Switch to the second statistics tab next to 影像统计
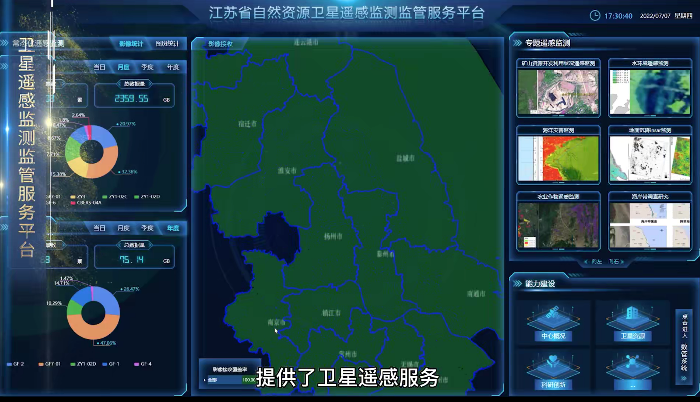The image size is (700, 402). pos(167,43)
